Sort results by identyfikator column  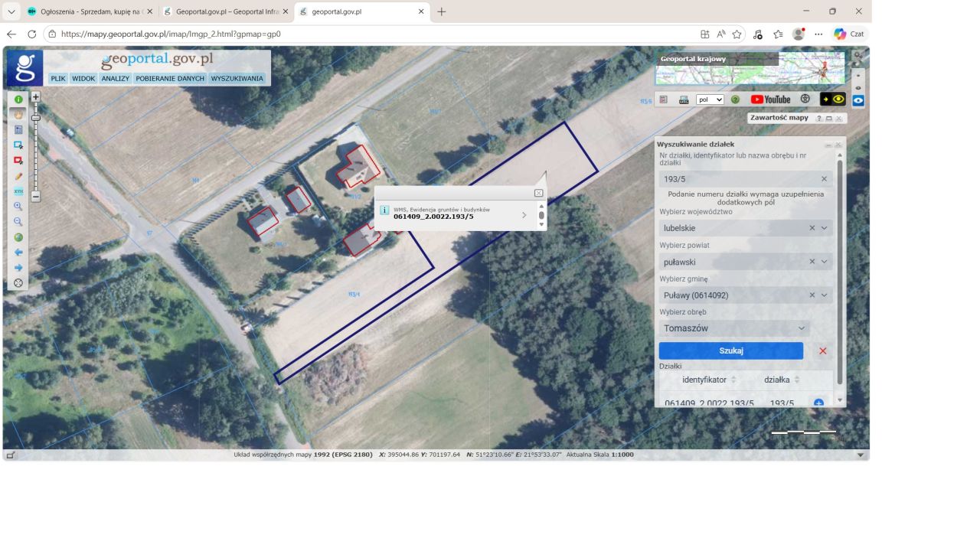(733, 380)
